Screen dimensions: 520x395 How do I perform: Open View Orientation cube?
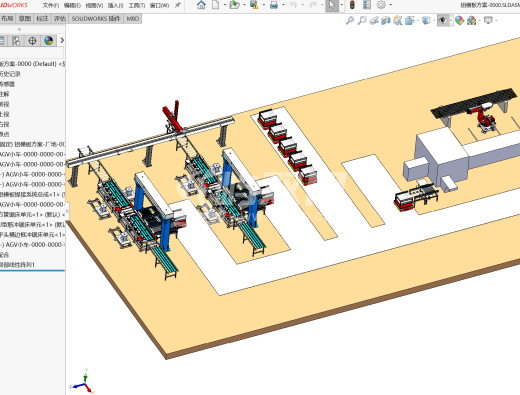(x=409, y=21)
